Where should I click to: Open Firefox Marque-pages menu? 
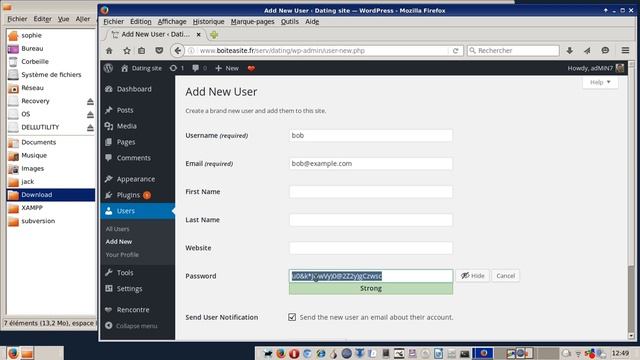pos(252,22)
